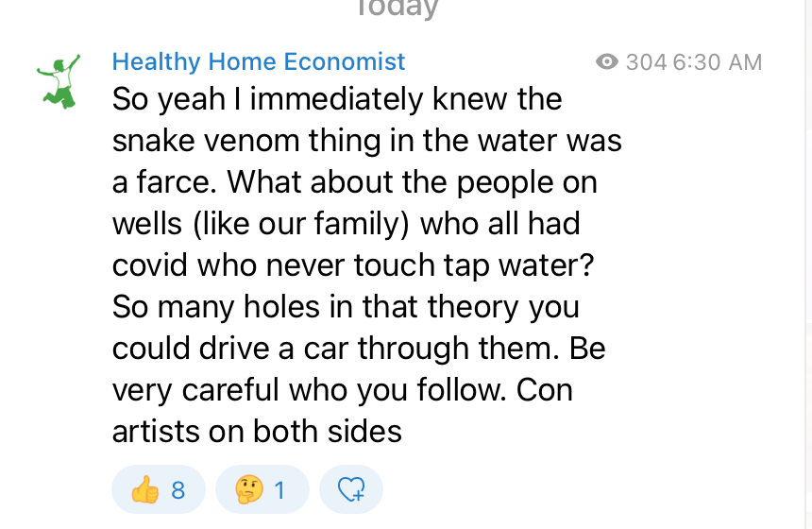Click the eye views icon
Viewport: 812px width, 529px height.
click(x=607, y=62)
